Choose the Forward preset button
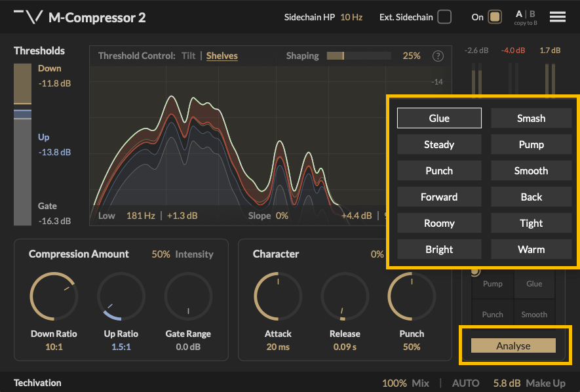 click(x=439, y=197)
